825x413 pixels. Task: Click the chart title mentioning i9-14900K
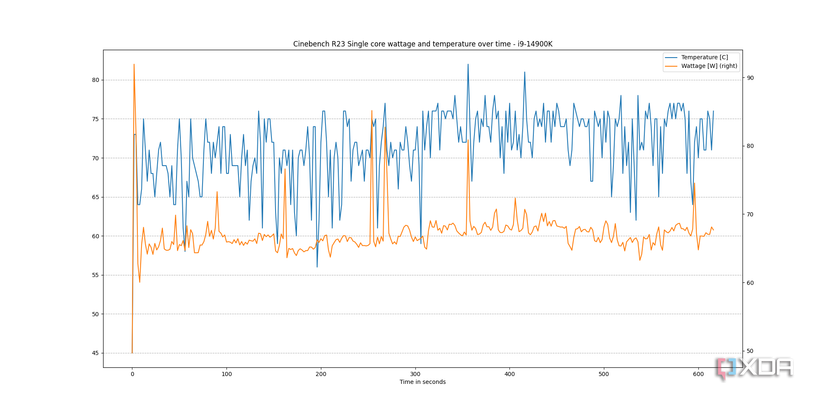point(422,44)
